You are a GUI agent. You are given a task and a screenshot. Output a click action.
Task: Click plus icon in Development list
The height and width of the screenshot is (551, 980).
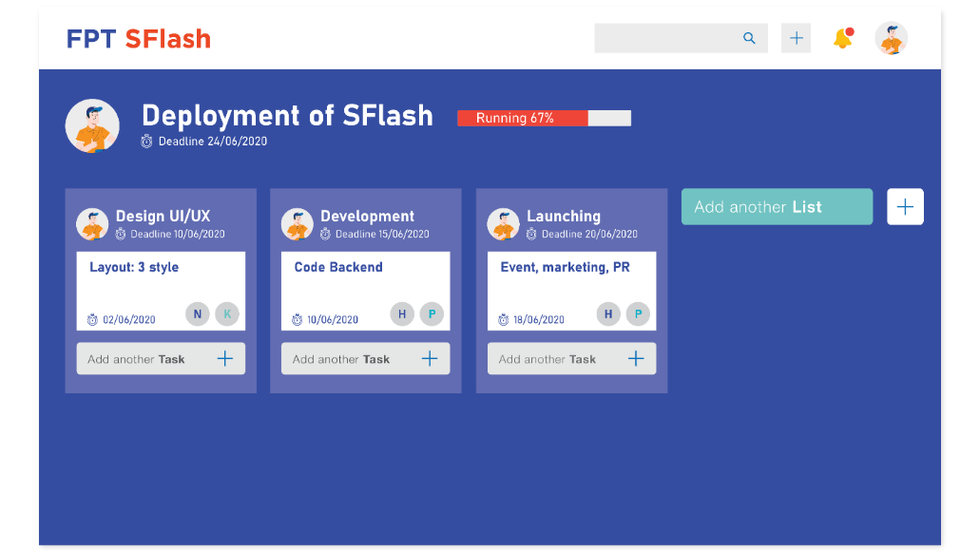[430, 358]
